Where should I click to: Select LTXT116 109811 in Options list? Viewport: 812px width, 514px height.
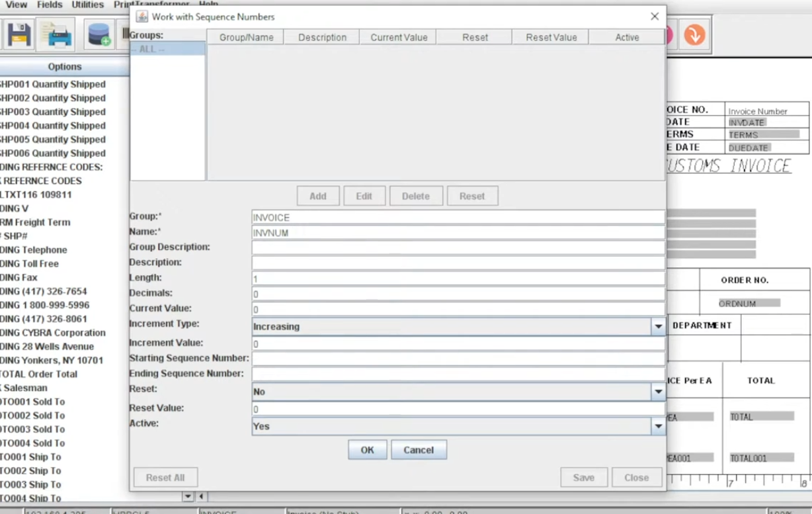(36, 194)
